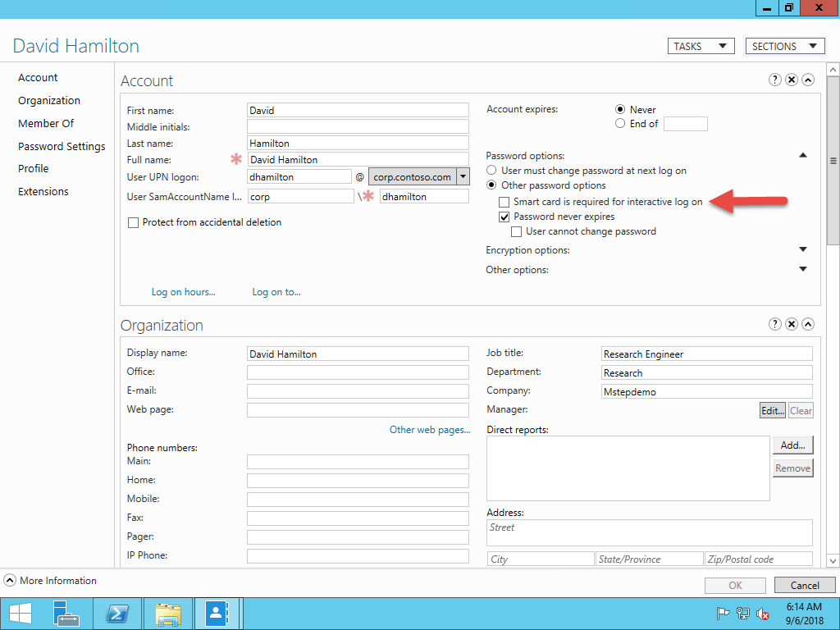This screenshot has height=630, width=840.
Task: Click into the Office text field
Action: click(x=358, y=372)
